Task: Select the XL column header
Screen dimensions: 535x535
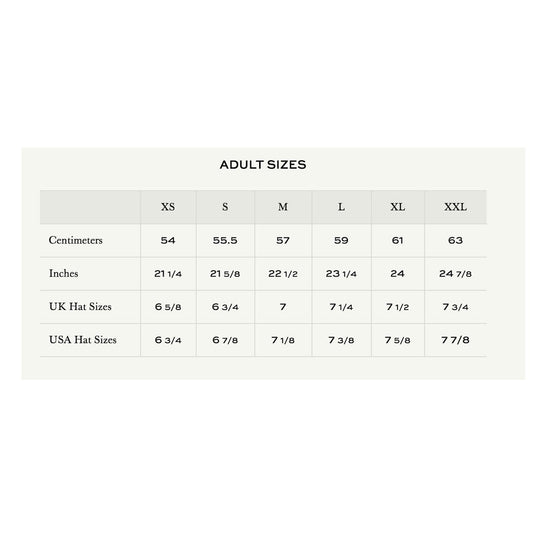Action: point(398,207)
